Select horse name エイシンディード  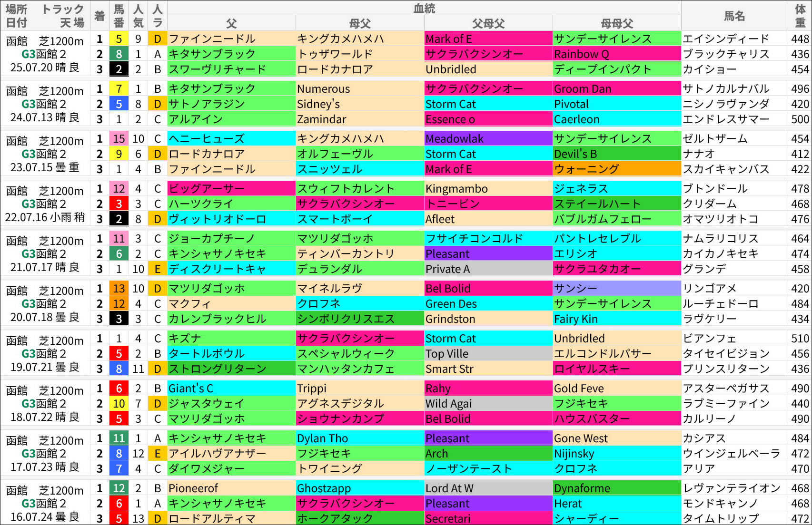pos(726,39)
